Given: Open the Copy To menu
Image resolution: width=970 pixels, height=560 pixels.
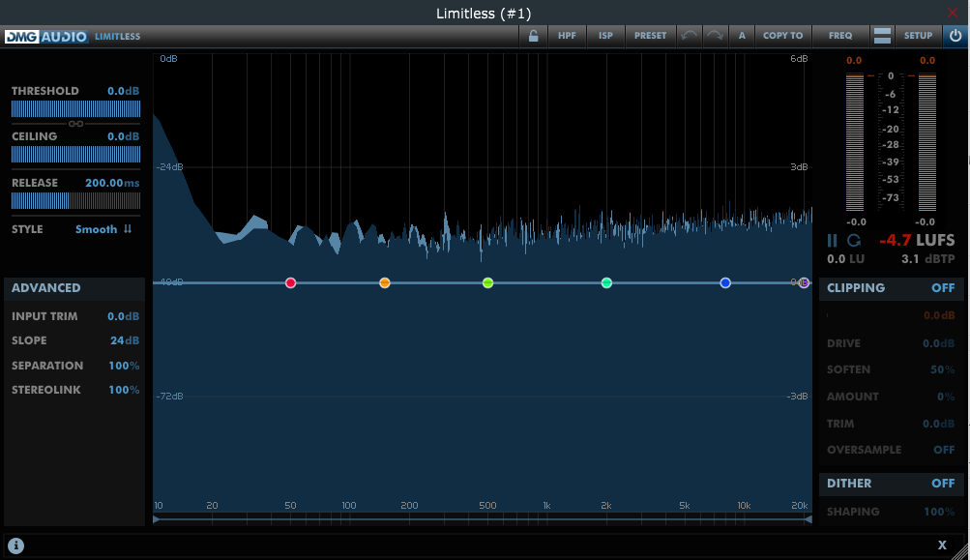Looking at the screenshot, I should (783, 36).
